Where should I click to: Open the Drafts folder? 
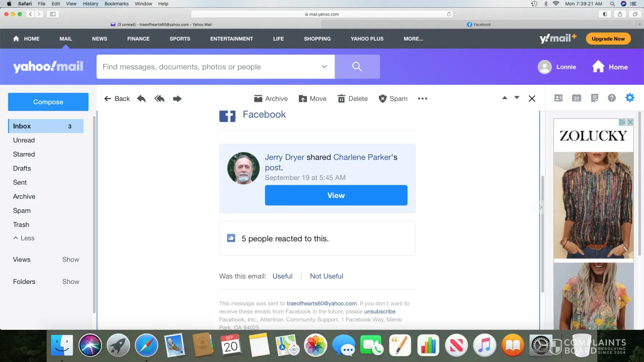tap(22, 168)
